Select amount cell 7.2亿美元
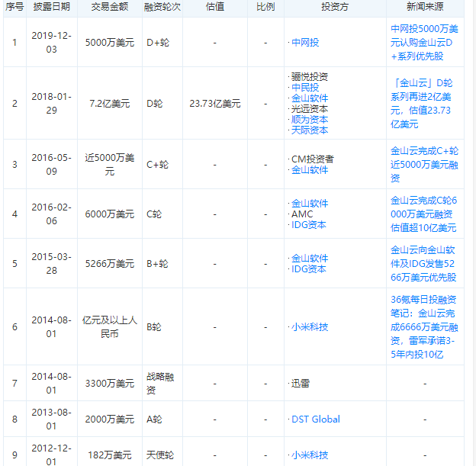 point(110,104)
